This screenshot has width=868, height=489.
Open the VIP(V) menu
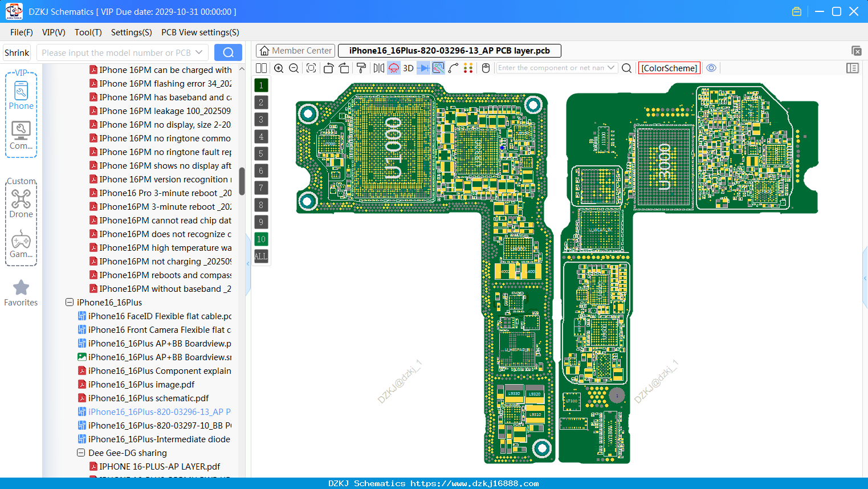[x=54, y=32]
